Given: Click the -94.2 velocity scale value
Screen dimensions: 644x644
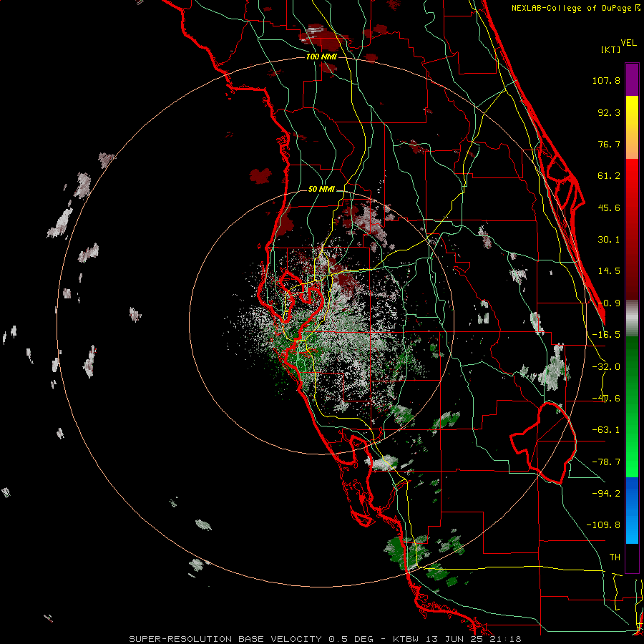Looking at the screenshot, I should point(606,493).
